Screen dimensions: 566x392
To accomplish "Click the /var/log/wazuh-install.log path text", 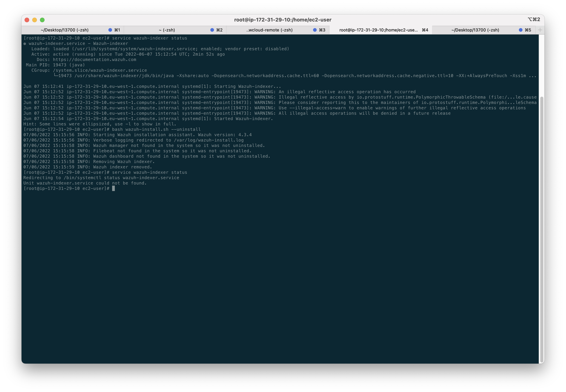I will coord(209,140).
